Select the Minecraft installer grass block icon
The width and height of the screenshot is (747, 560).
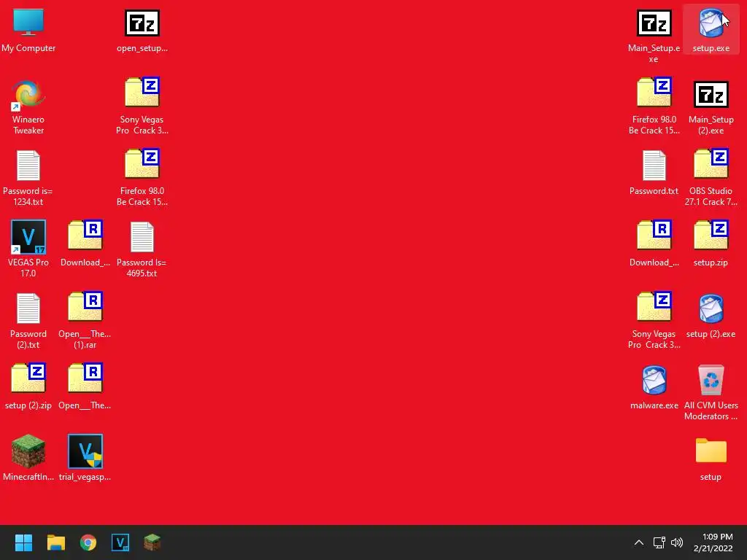click(28, 451)
